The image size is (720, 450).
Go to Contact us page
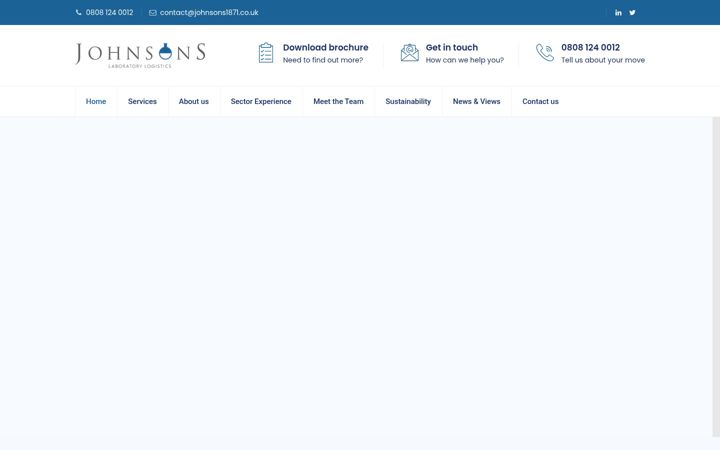540,101
